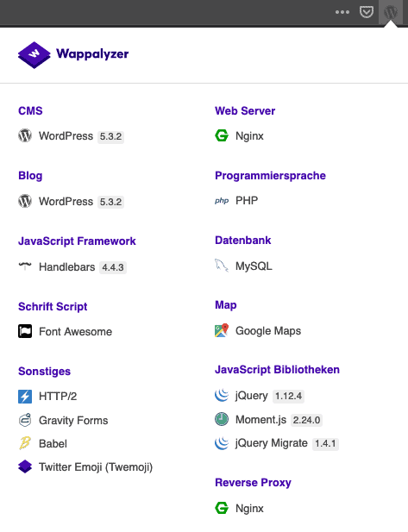Click the HTTP/2 lightning bolt icon

click(x=25, y=397)
